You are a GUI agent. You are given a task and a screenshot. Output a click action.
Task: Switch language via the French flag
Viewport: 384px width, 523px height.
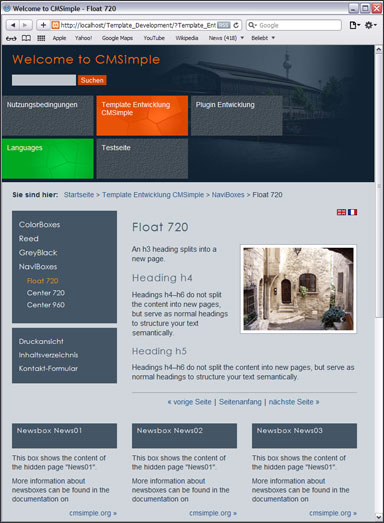pos(352,212)
